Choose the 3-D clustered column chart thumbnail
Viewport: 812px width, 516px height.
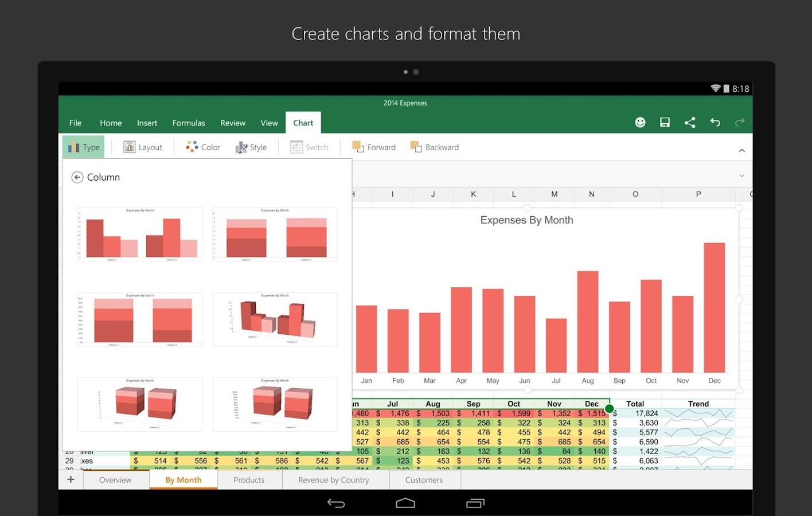(x=275, y=319)
